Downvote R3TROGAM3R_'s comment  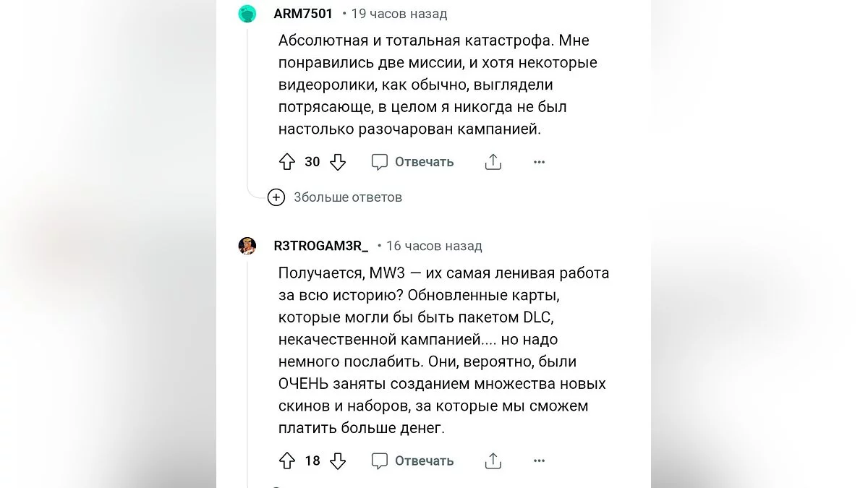coord(338,461)
